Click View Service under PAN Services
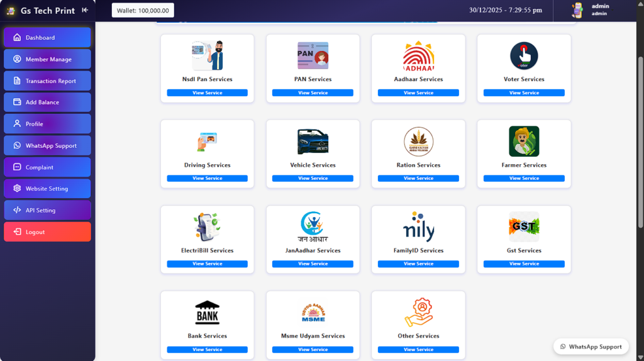 [x=313, y=93]
